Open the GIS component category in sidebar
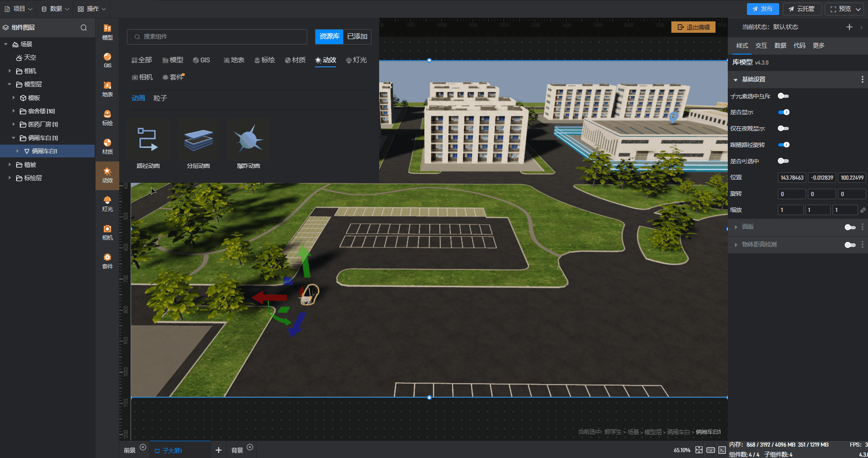Image resolution: width=868 pixels, height=458 pixels. pos(107,60)
